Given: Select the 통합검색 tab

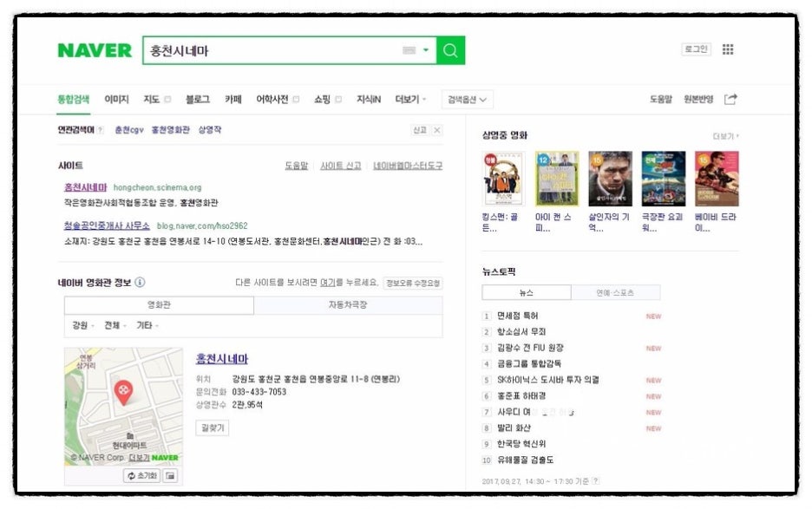Looking at the screenshot, I should pos(73,99).
